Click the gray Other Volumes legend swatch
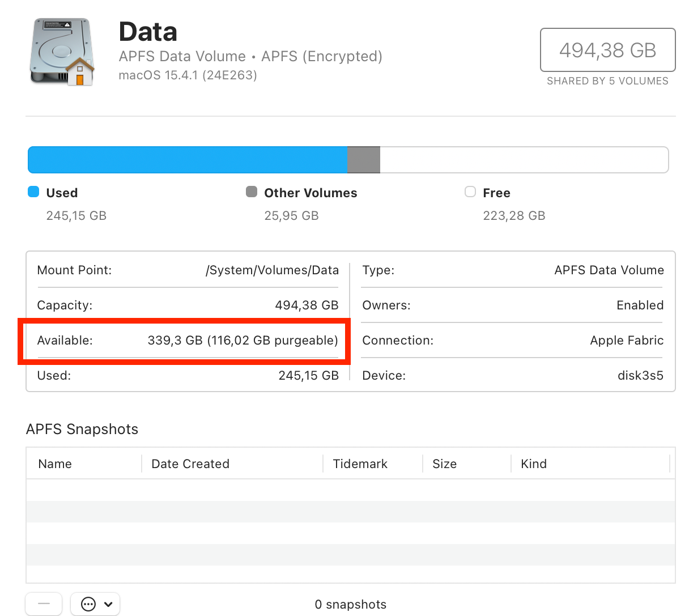 click(252, 192)
